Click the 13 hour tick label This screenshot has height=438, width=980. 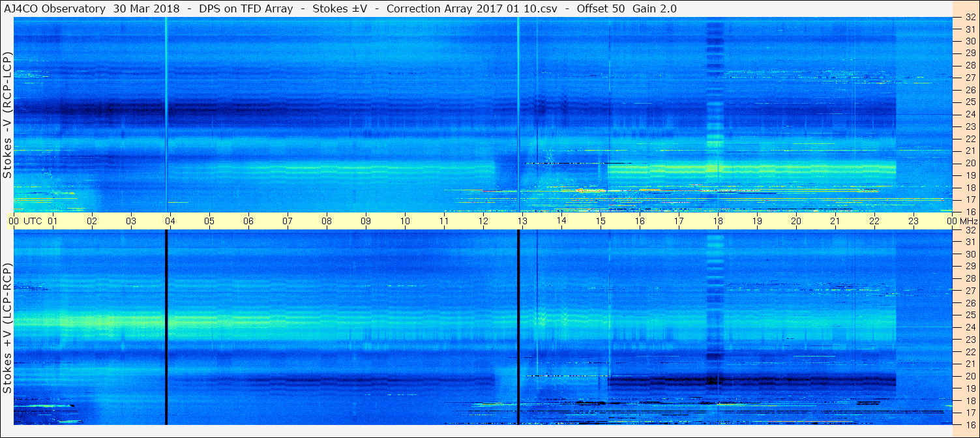[x=522, y=221]
